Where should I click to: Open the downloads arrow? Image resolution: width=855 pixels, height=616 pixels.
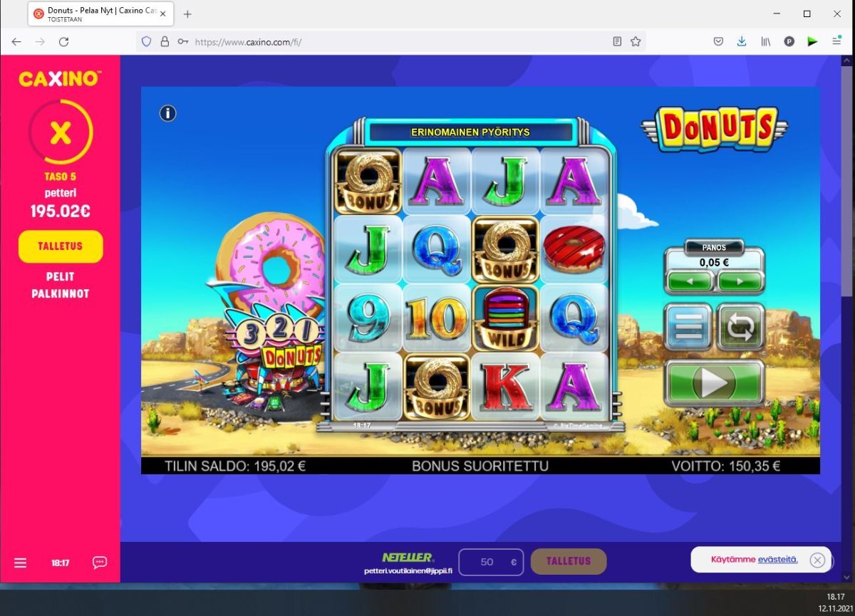[x=742, y=42]
